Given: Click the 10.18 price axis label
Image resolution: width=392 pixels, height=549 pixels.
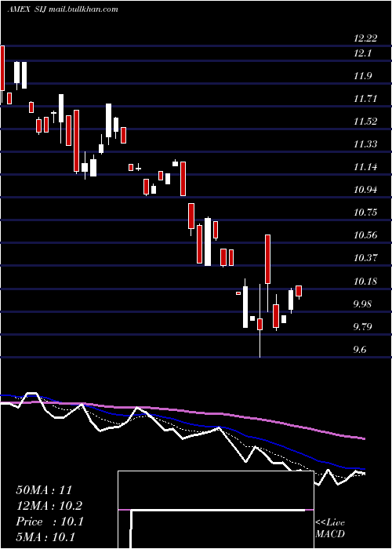Looking at the screenshot, I should point(365,282).
